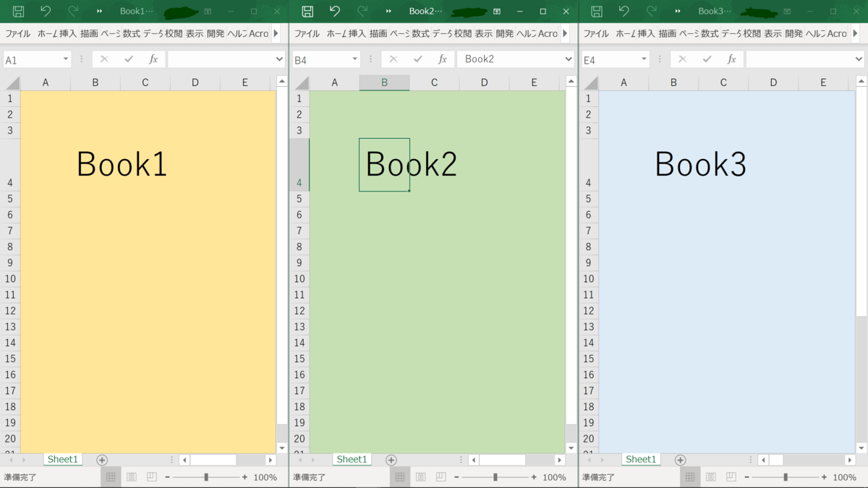
Task: Click 100% zoom level in Book2 status bar
Action: pyautogui.click(x=554, y=477)
